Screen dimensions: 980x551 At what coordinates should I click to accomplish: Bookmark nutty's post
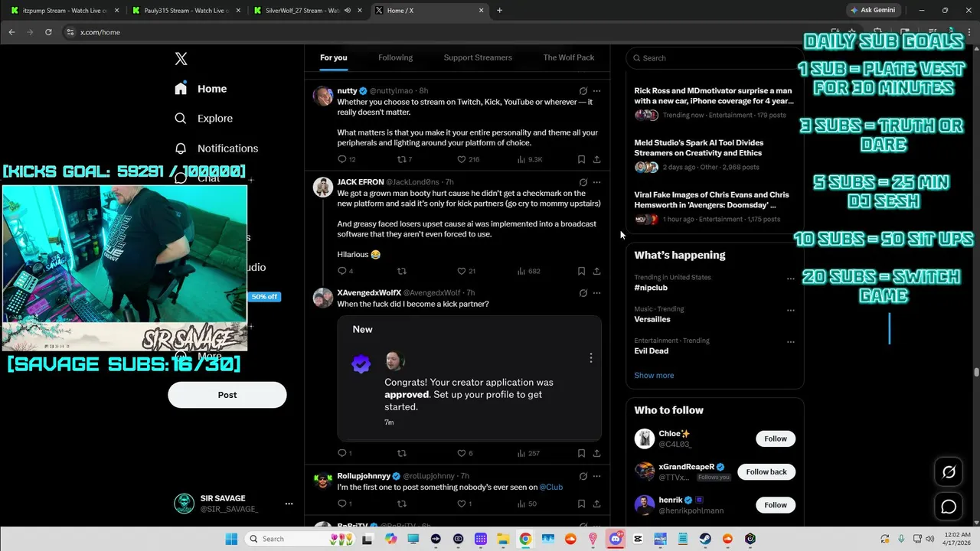tap(581, 159)
